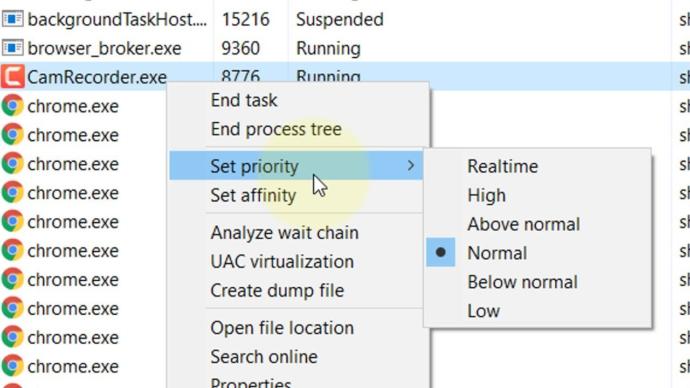Image resolution: width=690 pixels, height=388 pixels.
Task: Click the Suspended status cell
Action: click(340, 19)
